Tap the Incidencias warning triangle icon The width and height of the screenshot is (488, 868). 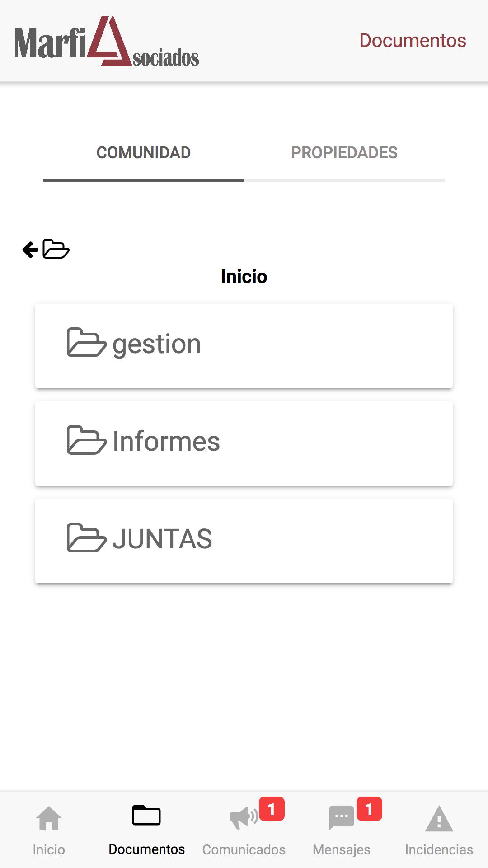click(x=439, y=819)
